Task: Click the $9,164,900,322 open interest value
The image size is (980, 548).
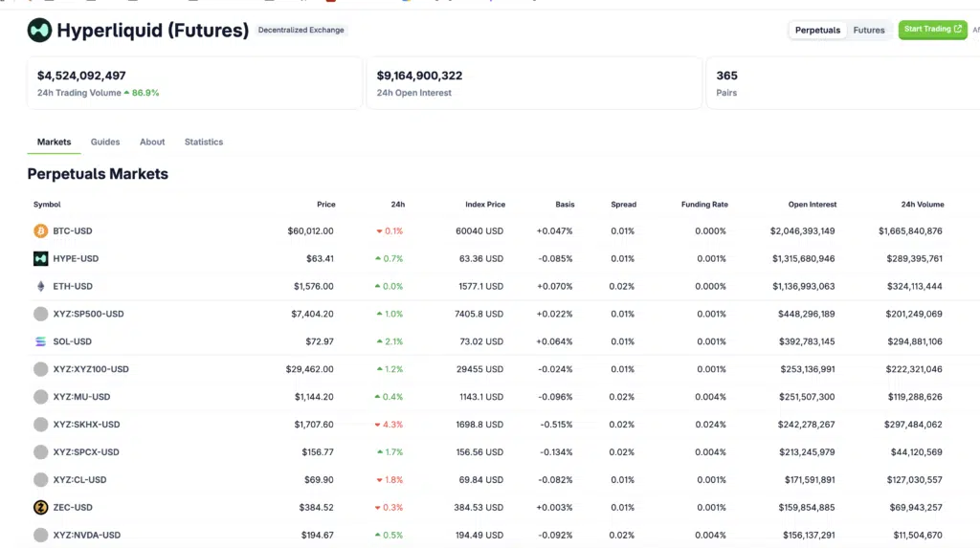Action: 419,76
